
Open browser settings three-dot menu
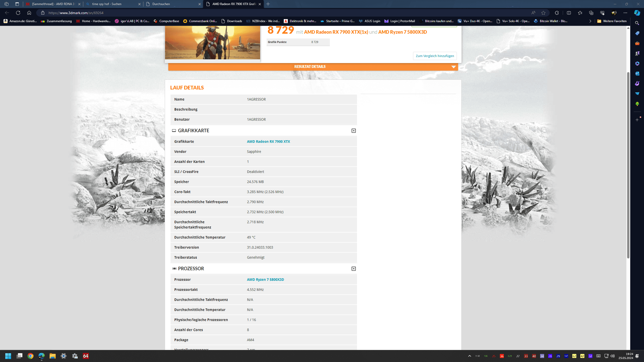[625, 13]
